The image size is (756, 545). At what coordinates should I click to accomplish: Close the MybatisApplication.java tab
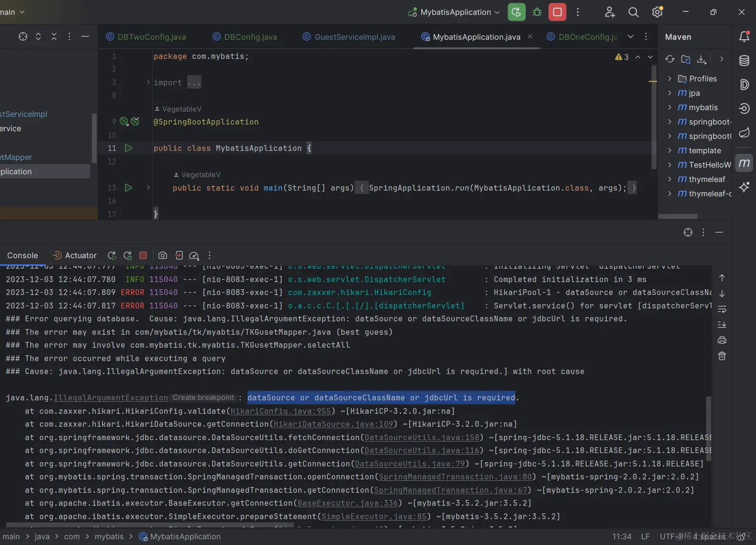tap(530, 36)
